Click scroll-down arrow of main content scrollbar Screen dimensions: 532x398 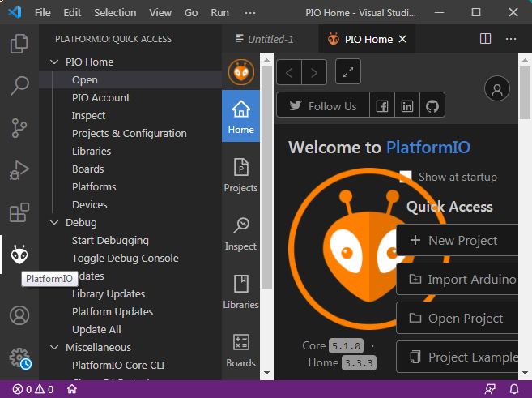(x=525, y=373)
